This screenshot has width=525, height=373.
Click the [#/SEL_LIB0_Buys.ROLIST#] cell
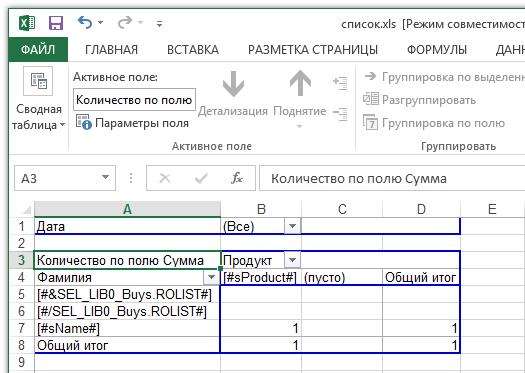point(127,311)
